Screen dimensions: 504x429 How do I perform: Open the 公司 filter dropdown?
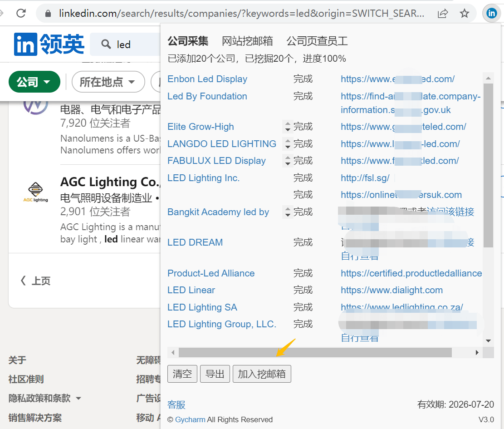(34, 82)
